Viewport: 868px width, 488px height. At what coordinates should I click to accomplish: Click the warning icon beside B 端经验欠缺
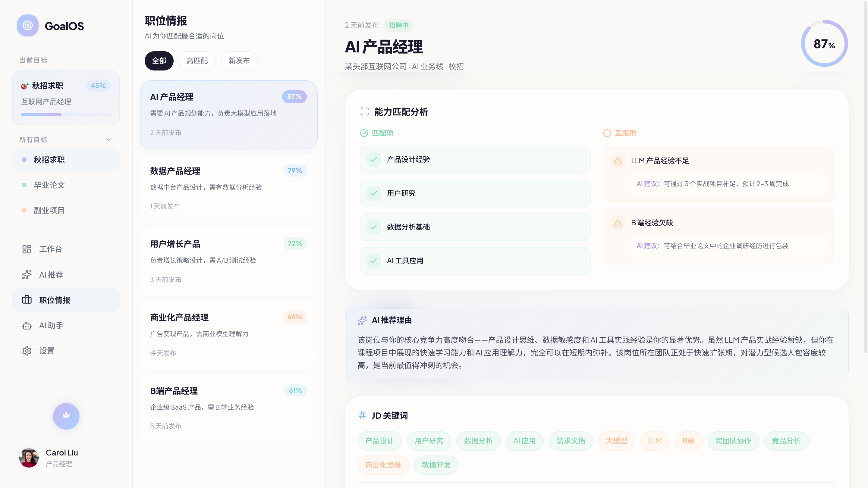tap(618, 223)
